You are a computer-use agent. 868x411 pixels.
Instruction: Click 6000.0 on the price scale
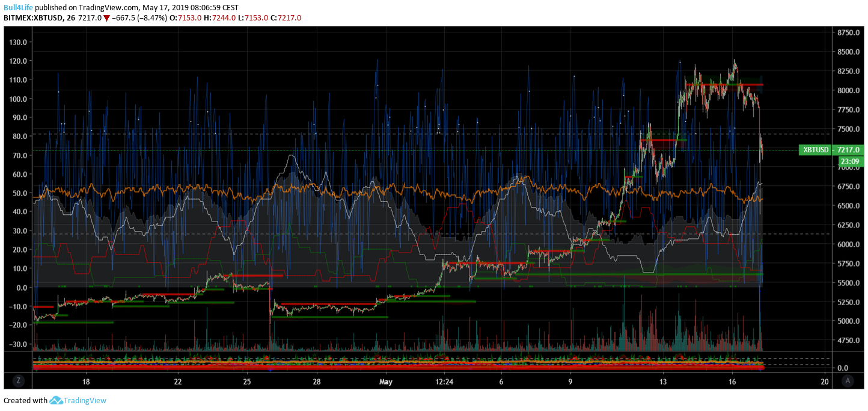pyautogui.click(x=849, y=244)
